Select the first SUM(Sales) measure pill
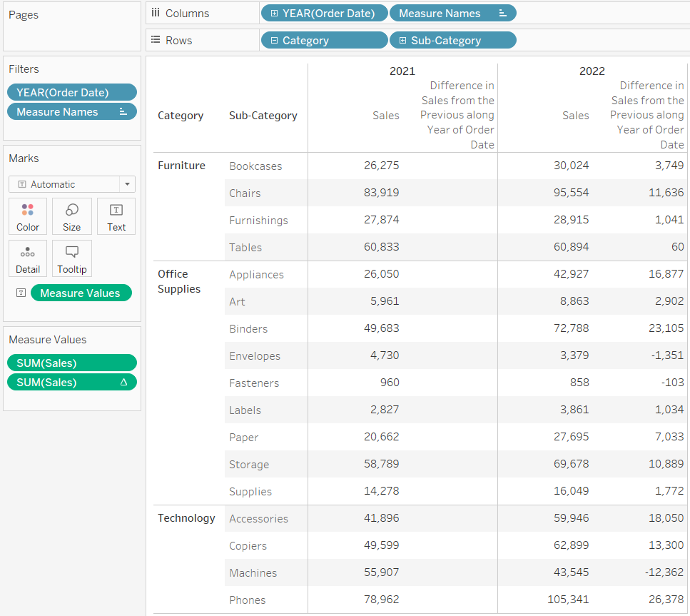Image resolution: width=690 pixels, height=616 pixels. tap(71, 363)
